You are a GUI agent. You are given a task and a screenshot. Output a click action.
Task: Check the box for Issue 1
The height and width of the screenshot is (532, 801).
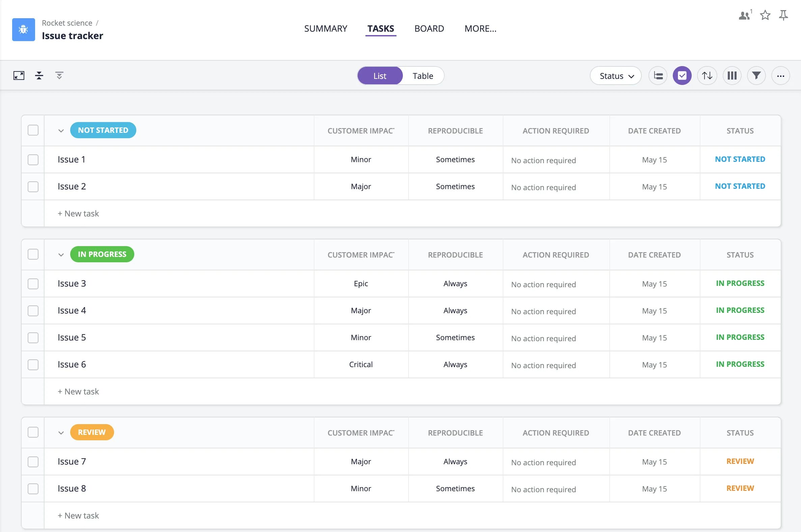tap(33, 160)
